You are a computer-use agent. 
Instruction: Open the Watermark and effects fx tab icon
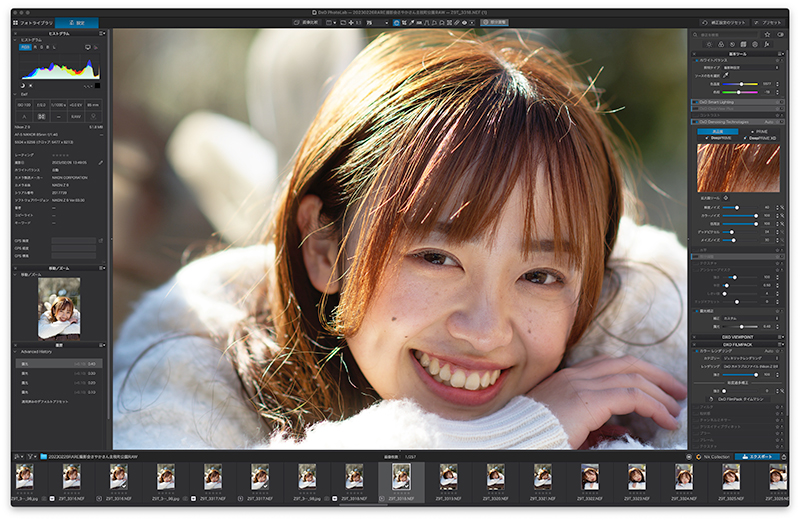[767, 44]
